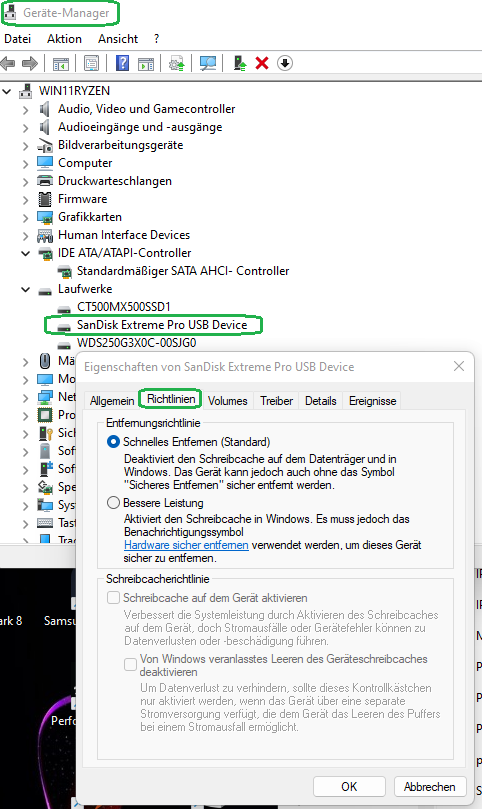Open the Ansicht menu
The image size is (482, 809).
[x=118, y=39]
